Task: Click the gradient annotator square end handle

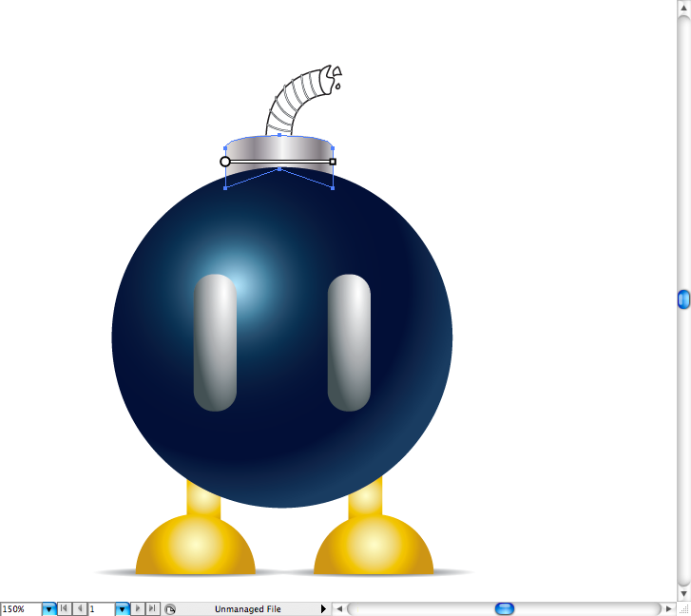Action: click(x=333, y=162)
